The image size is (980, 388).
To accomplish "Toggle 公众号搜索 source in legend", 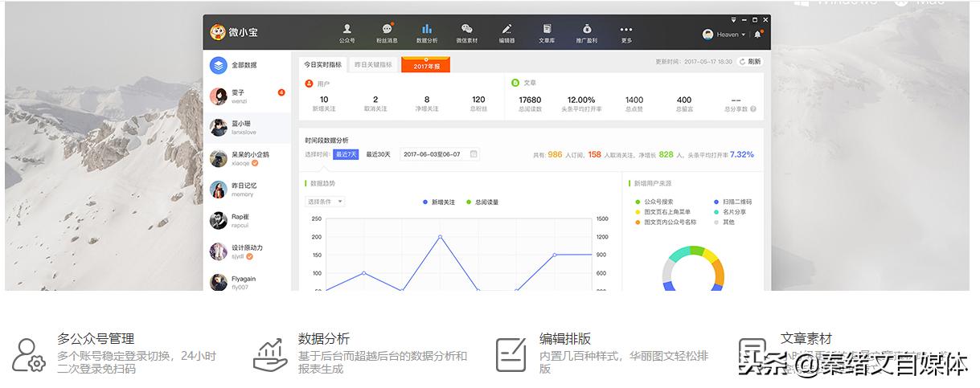I will coord(654,202).
